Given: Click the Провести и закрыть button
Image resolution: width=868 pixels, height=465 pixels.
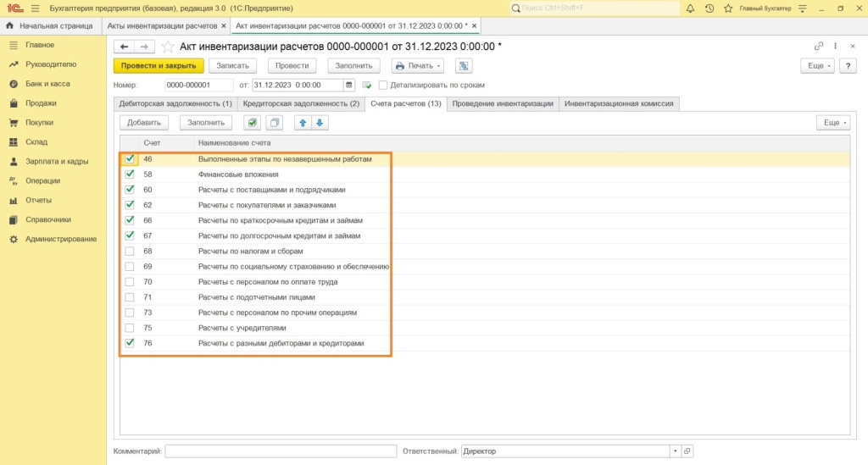Looking at the screenshot, I should coord(159,65).
